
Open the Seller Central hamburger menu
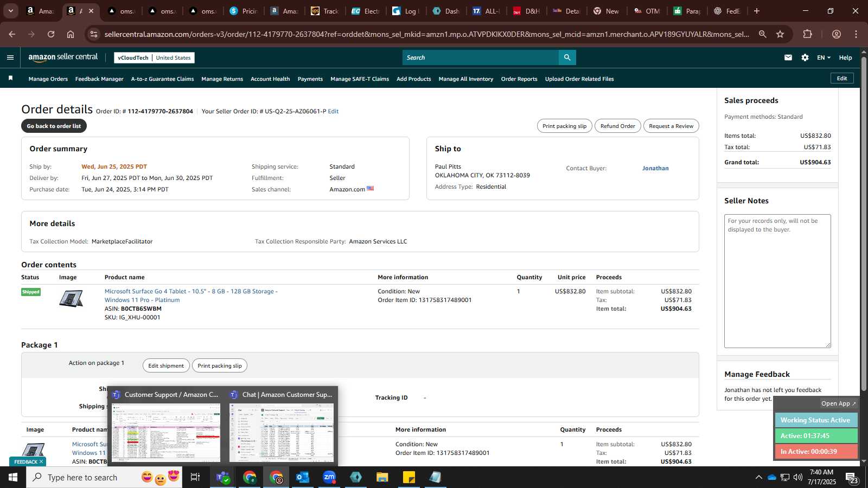(x=10, y=57)
